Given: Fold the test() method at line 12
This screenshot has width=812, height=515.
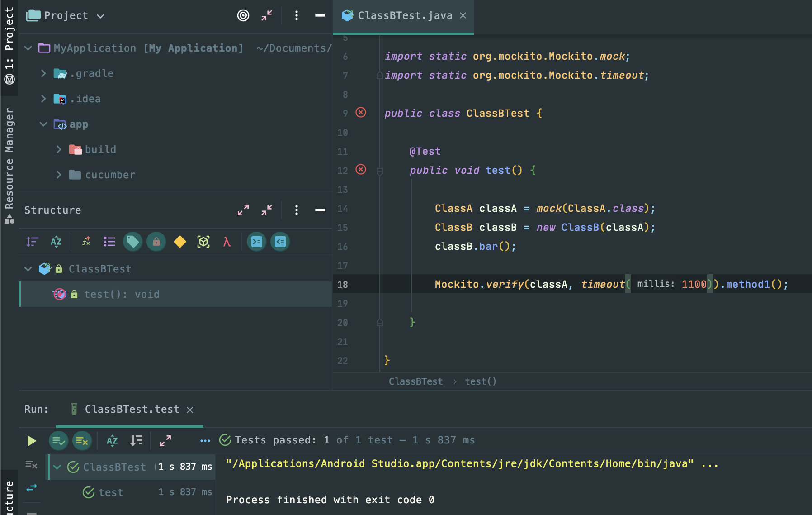Looking at the screenshot, I should [x=380, y=171].
